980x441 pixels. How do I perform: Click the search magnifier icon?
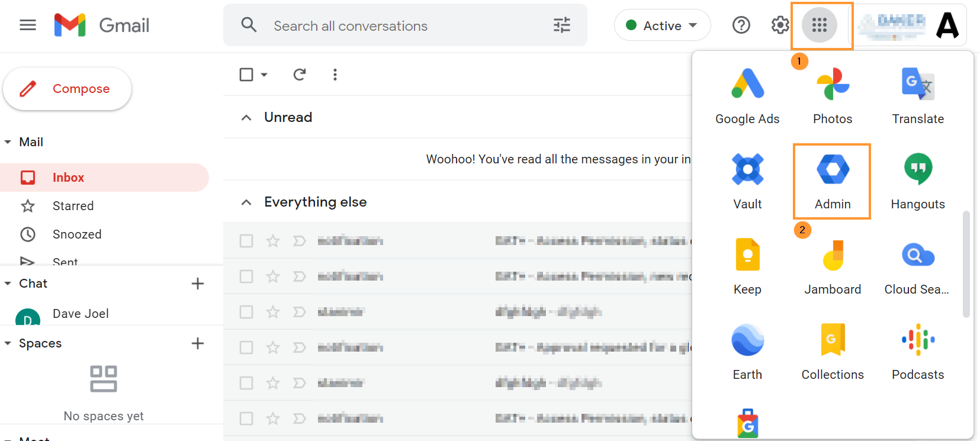pyautogui.click(x=249, y=25)
